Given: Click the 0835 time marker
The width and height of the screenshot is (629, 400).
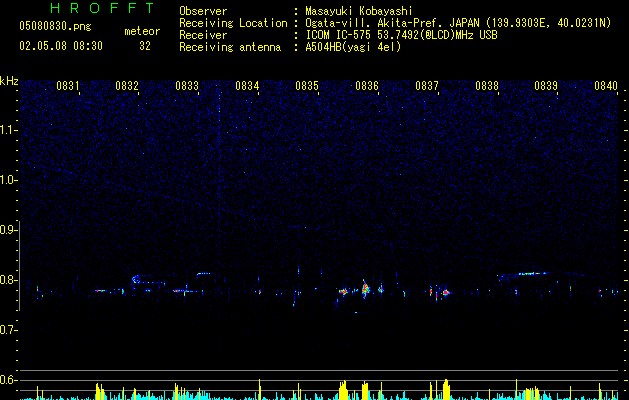Looking at the screenshot, I should [x=307, y=86].
